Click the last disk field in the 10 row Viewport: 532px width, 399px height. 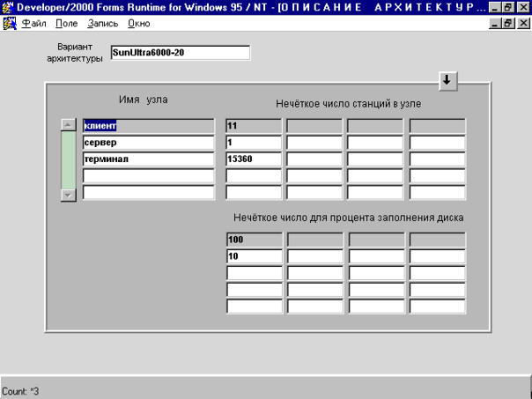[438, 256]
